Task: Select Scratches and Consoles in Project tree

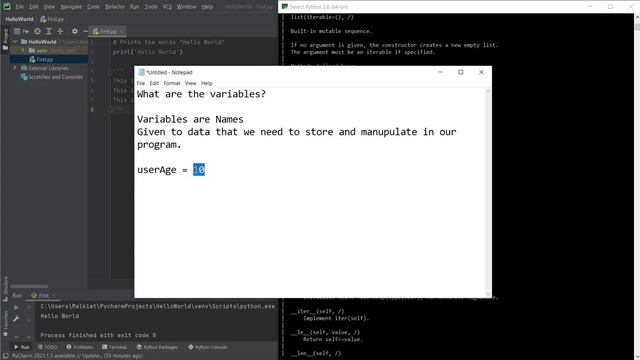Action: pyautogui.click(x=55, y=77)
